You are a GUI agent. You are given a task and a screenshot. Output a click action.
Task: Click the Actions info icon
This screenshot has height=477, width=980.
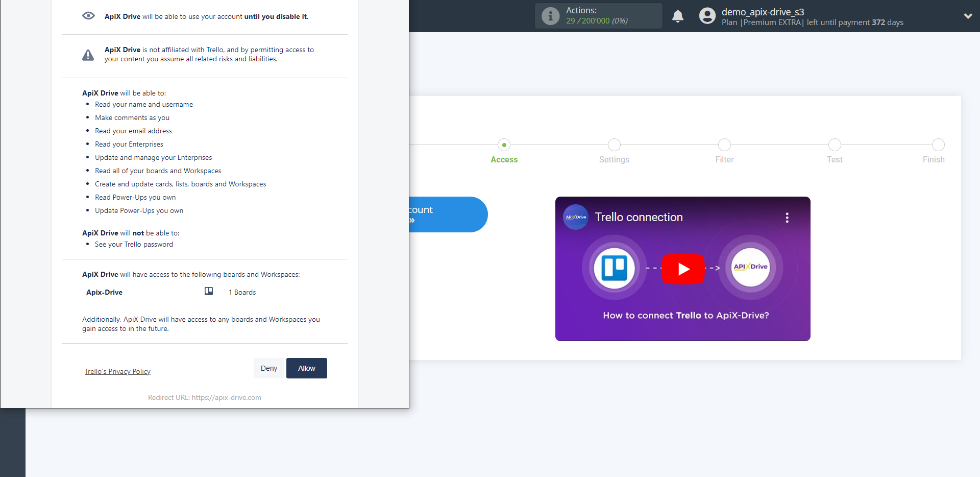[550, 16]
